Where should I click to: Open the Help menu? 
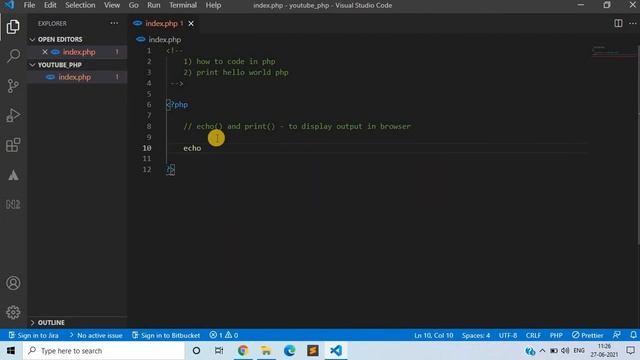(213, 5)
